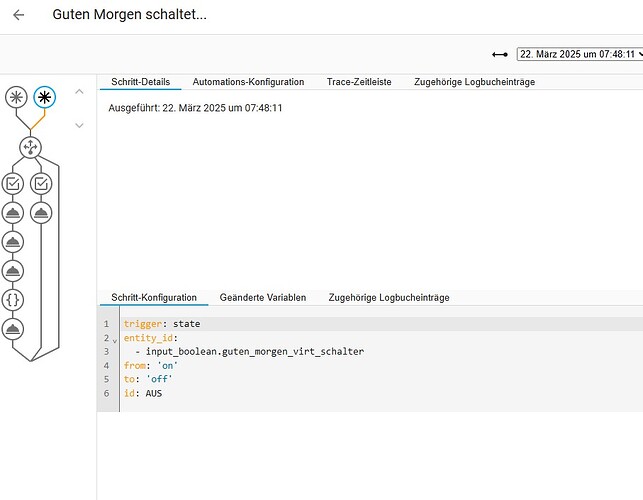Select the right condition check node
The width and height of the screenshot is (643, 500).
click(x=41, y=184)
